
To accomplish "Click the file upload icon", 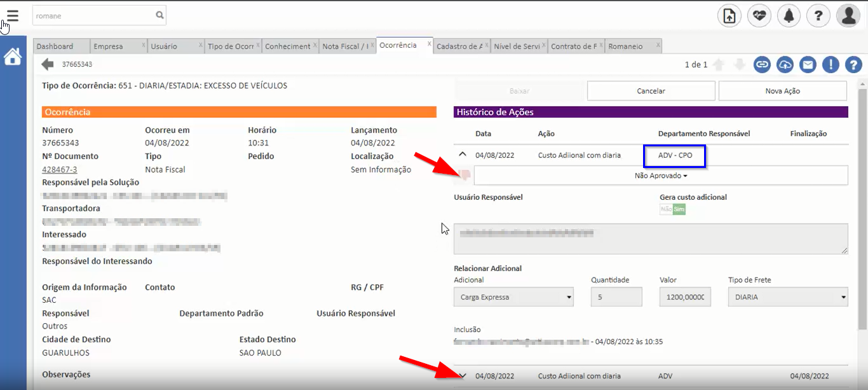I will pos(729,15).
